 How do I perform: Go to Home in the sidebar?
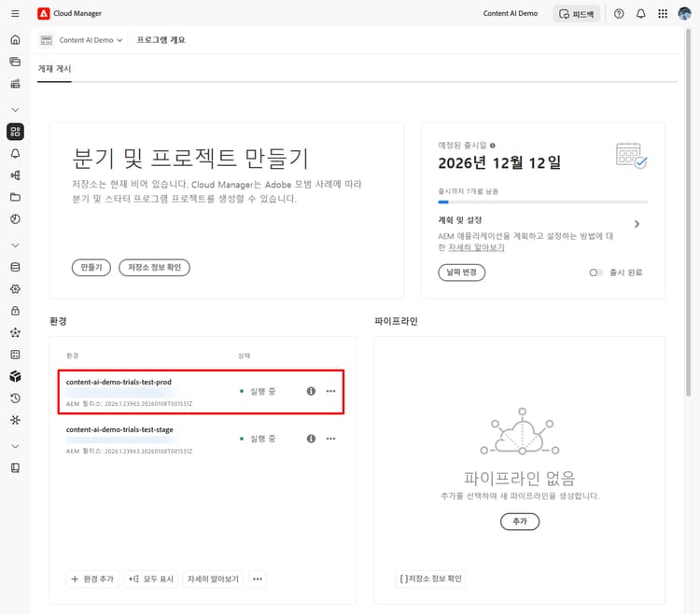[15, 40]
